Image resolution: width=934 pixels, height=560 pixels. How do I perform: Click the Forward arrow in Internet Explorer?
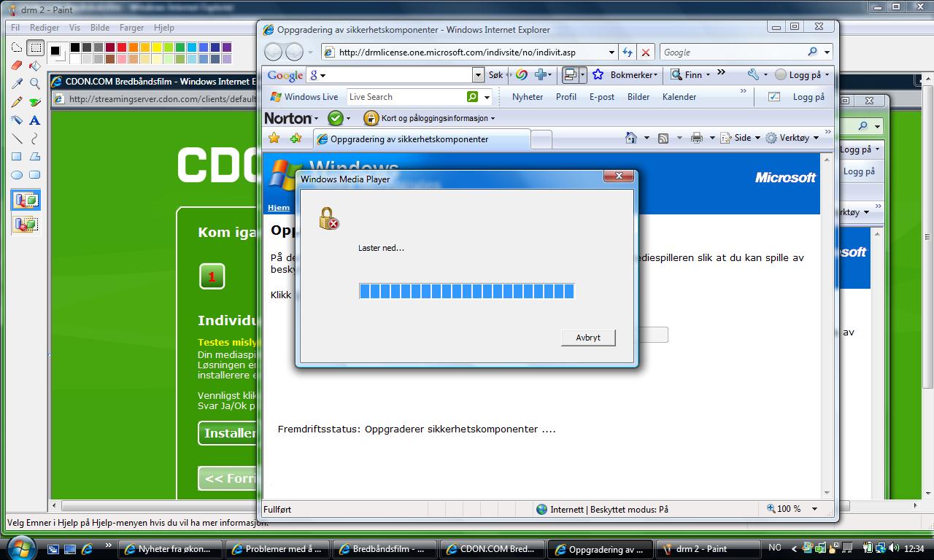294,52
